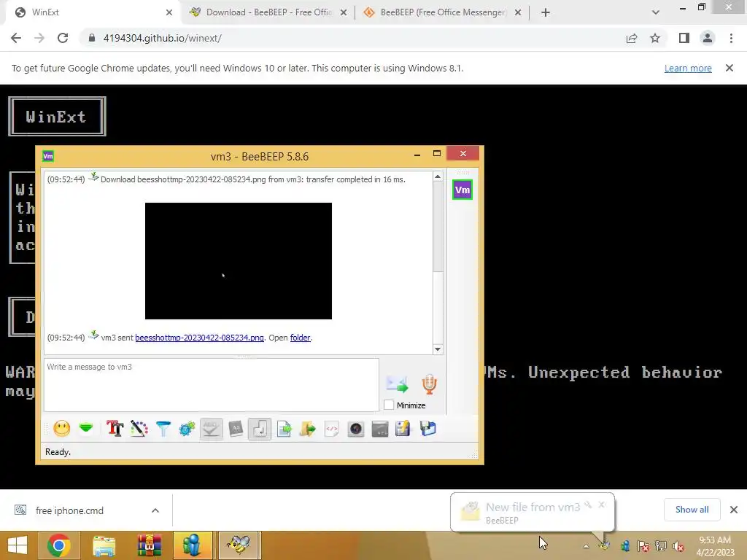Viewport: 747px width, 560px height.
Task: Click the message input field for vm3
Action: [x=212, y=385]
